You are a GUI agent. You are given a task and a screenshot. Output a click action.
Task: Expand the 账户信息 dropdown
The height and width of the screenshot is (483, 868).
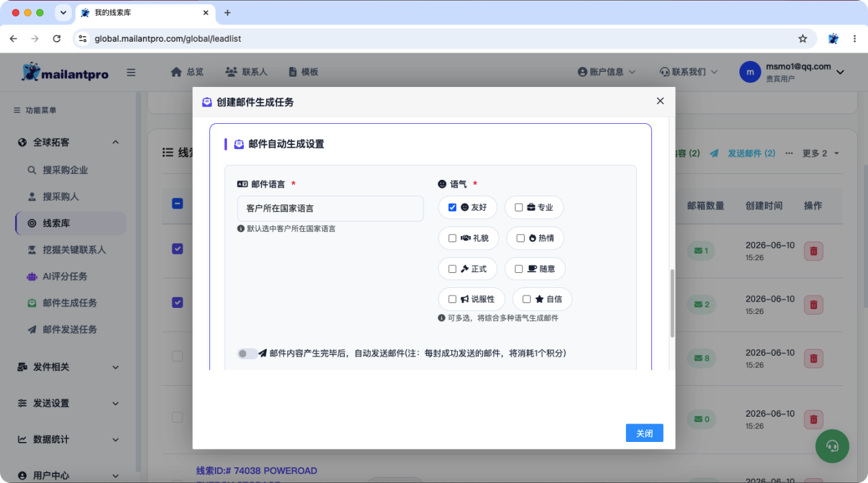[x=607, y=72]
